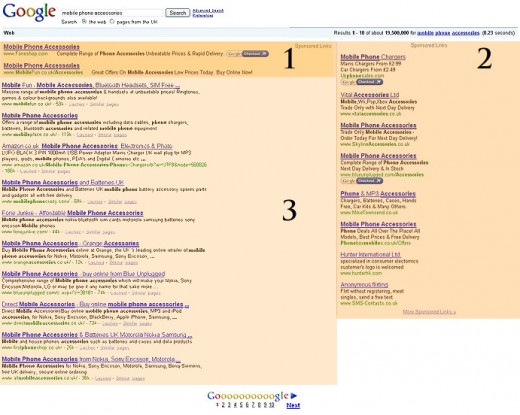Click the Google Checkout badge on Foneshop ad
Image resolution: width=520 pixels, height=415 pixels.
pyautogui.click(x=247, y=54)
